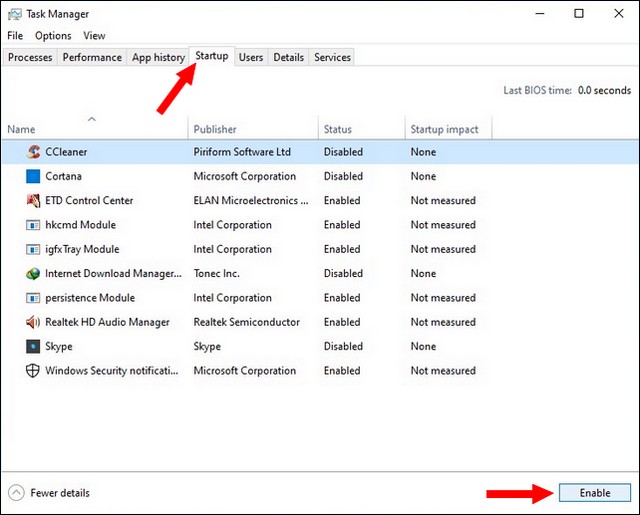
Task: Click the Windows Security shield icon
Action: click(x=33, y=371)
